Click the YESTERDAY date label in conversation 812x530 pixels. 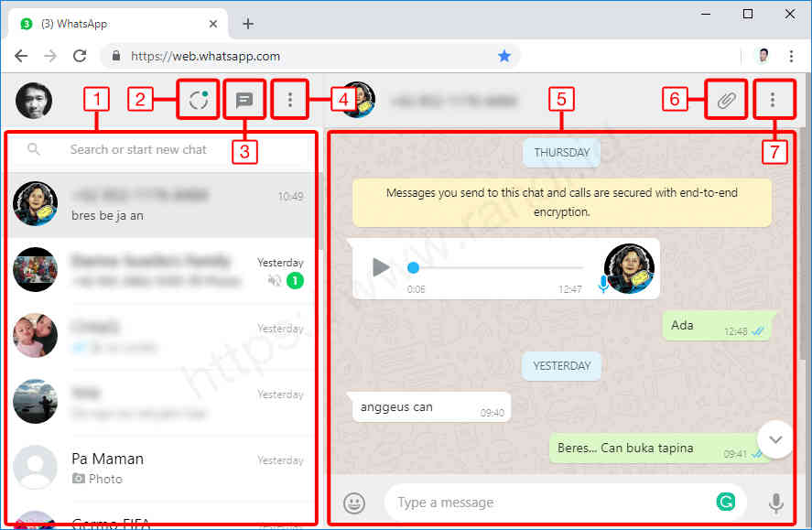[562, 366]
